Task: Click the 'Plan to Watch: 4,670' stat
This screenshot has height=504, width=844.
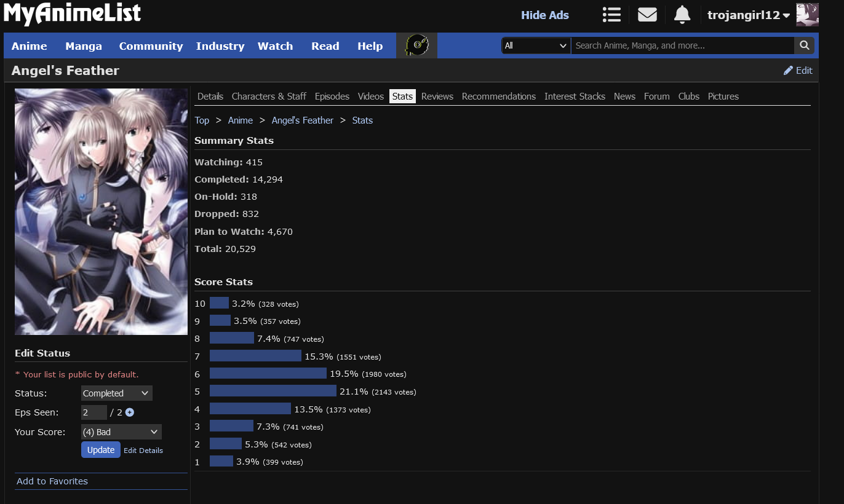Action: point(244,232)
